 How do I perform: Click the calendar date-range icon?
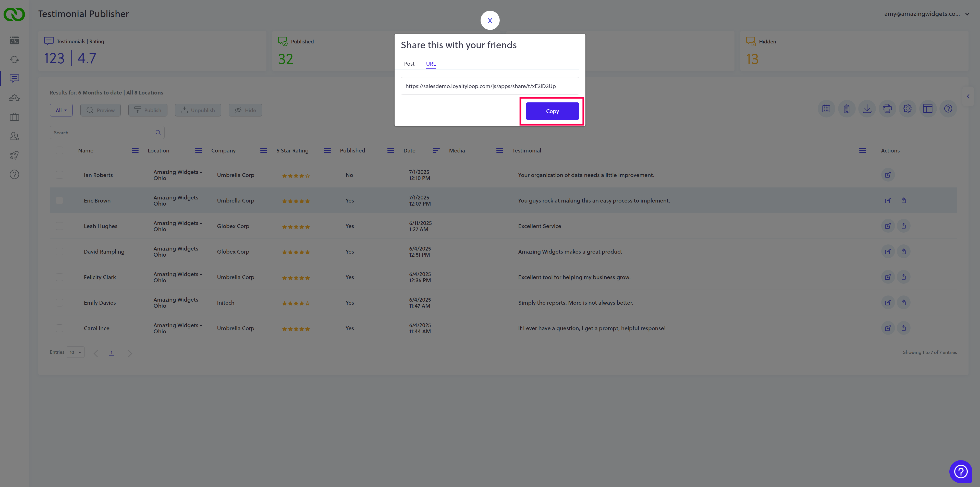tap(826, 109)
